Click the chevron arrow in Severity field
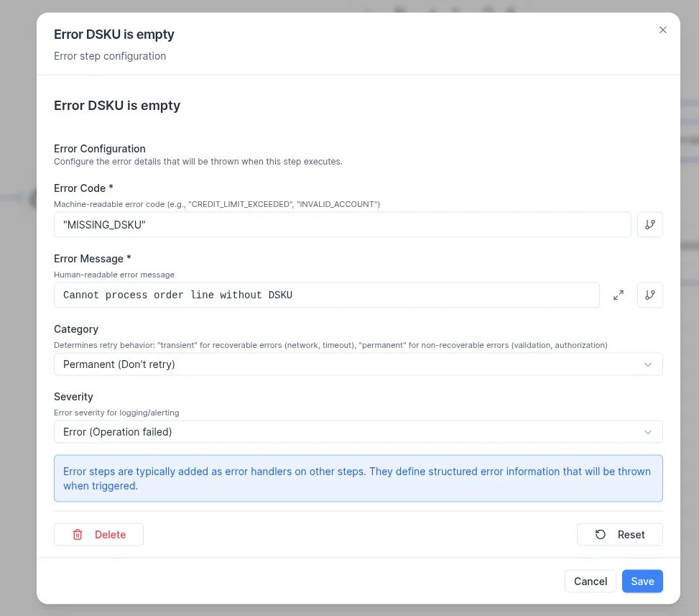 pyautogui.click(x=647, y=432)
